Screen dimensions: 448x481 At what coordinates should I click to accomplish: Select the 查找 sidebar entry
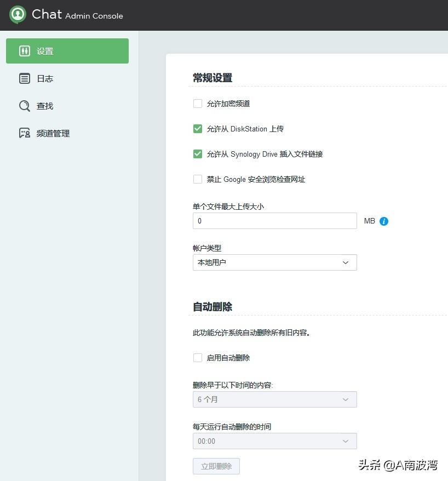pyautogui.click(x=45, y=106)
